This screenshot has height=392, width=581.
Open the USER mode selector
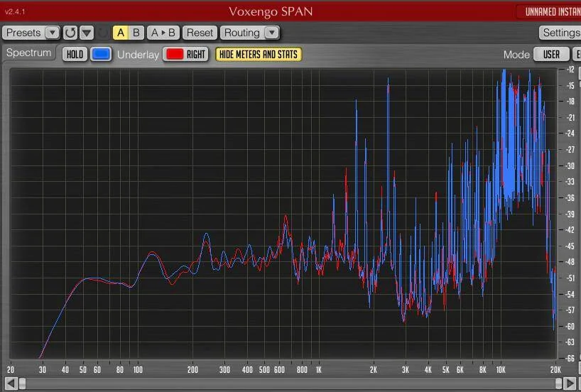click(x=551, y=54)
